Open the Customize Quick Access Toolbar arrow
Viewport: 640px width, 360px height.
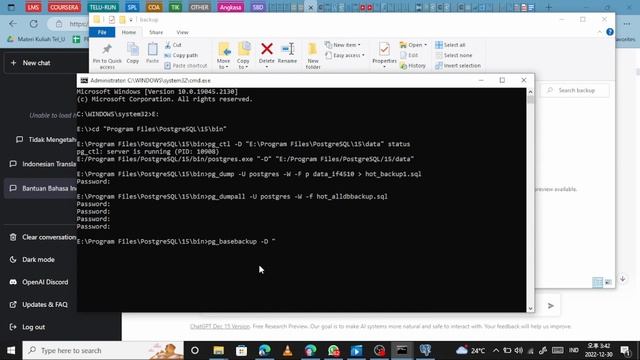pos(131,20)
